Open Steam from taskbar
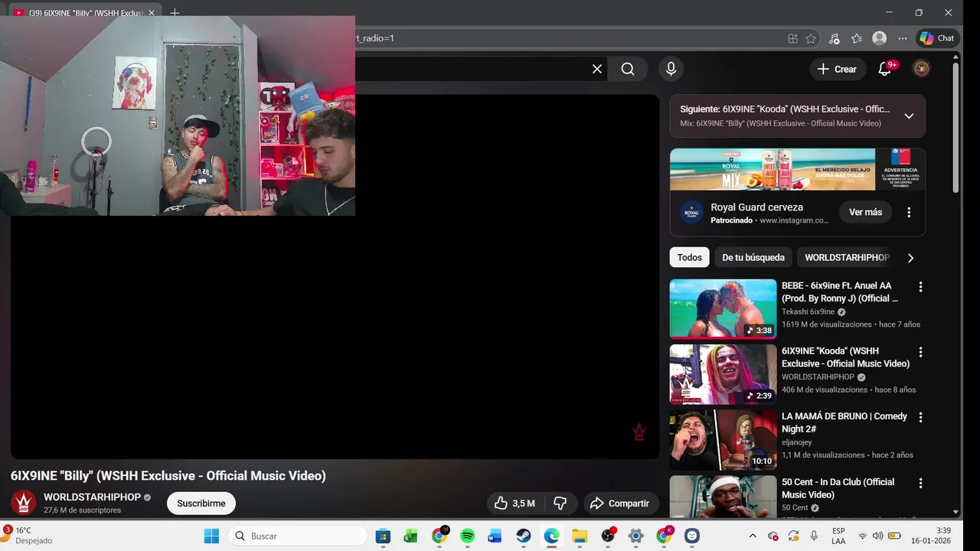980x551 pixels. tap(524, 536)
